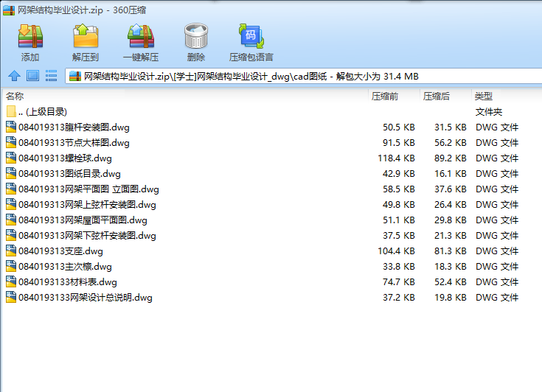Click the parent folder icon (上级目录)
Viewport: 542px width, 392px height.
(11, 111)
